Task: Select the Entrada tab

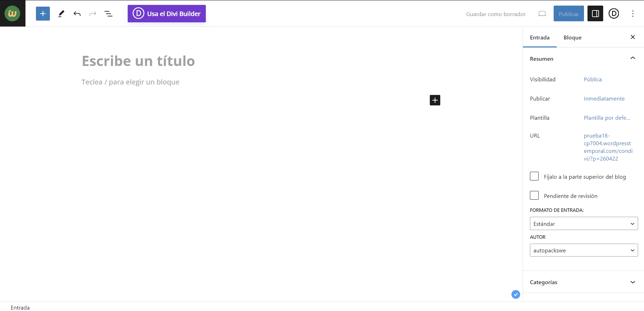Action: (539, 37)
